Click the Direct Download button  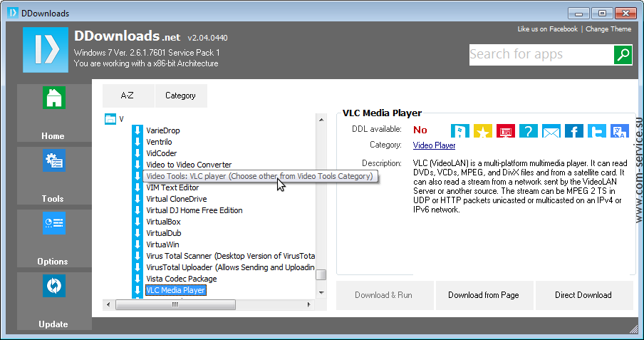584,295
